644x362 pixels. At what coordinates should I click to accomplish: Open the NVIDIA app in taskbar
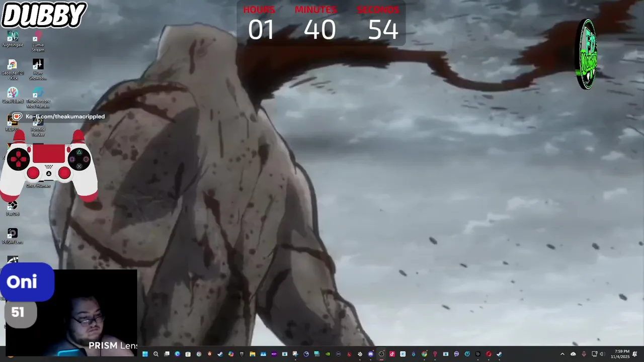pyautogui.click(x=328, y=354)
